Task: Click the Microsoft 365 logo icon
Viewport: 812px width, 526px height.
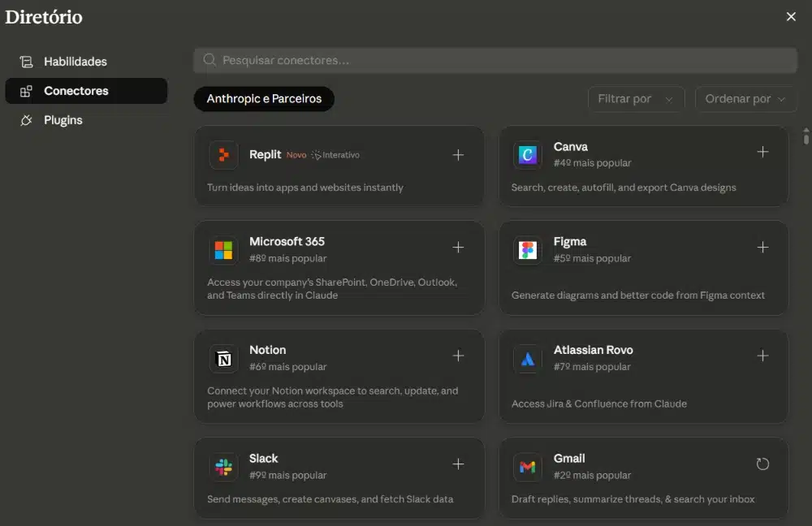Action: click(x=224, y=251)
